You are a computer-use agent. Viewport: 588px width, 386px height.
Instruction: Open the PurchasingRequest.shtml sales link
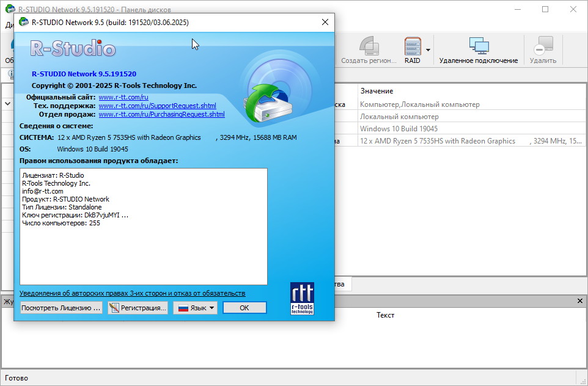coord(161,114)
